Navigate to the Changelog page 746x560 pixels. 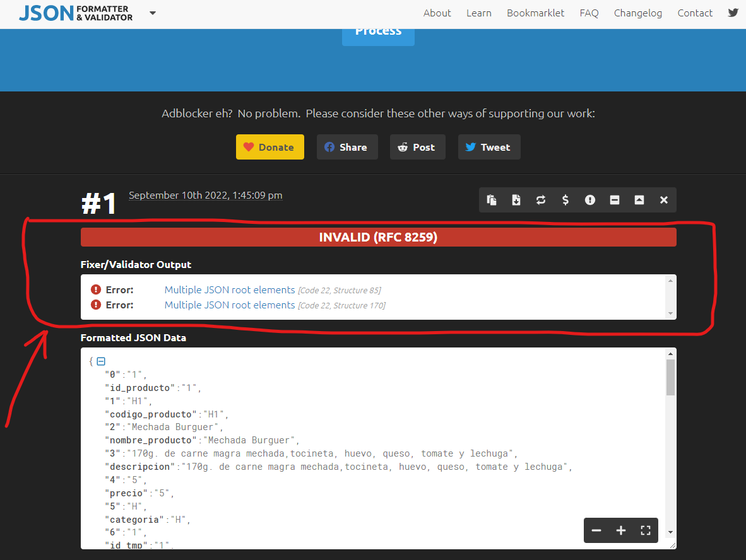pos(638,13)
